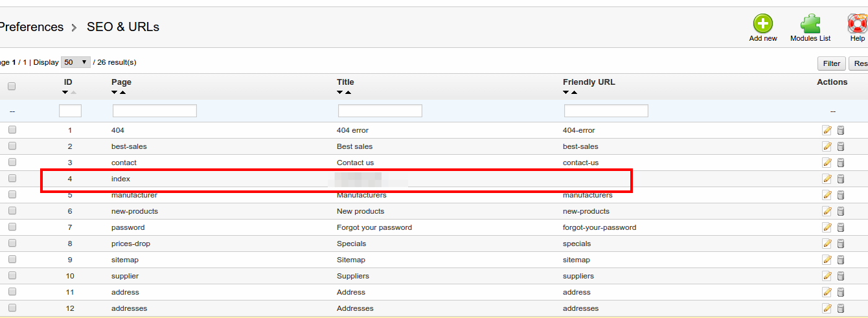Check the box for best-sales row
Screen dimensions: 868x318
point(12,146)
